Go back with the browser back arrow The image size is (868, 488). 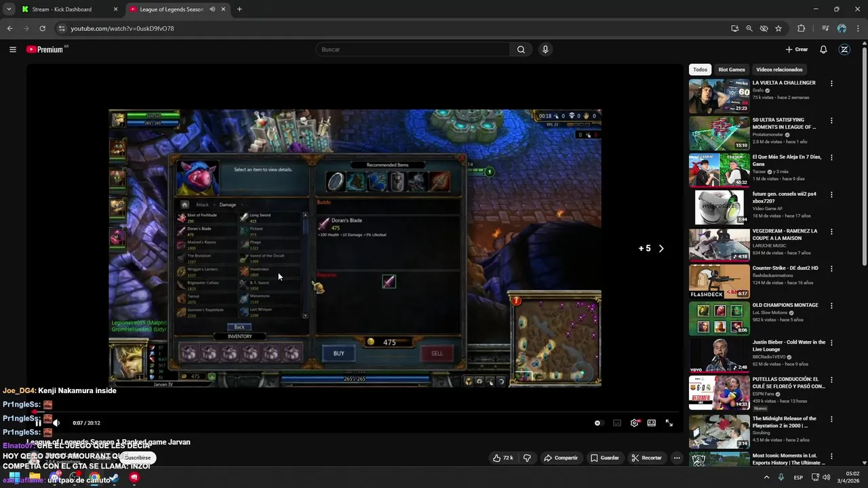point(9,28)
